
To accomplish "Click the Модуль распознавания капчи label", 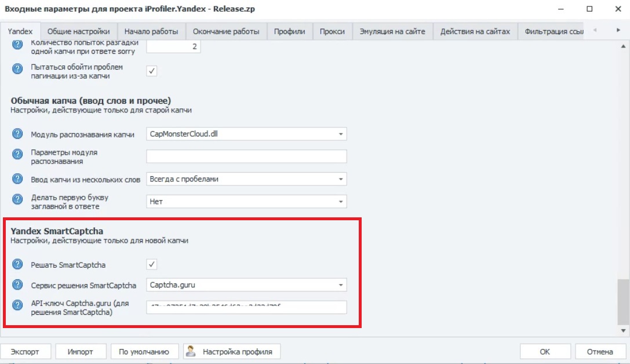I will pos(82,134).
